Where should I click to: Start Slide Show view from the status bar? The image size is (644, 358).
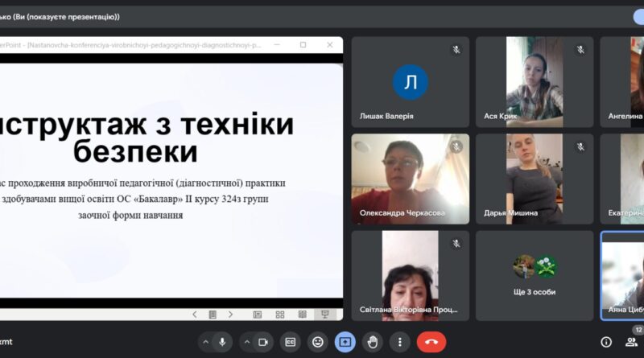[x=325, y=315]
